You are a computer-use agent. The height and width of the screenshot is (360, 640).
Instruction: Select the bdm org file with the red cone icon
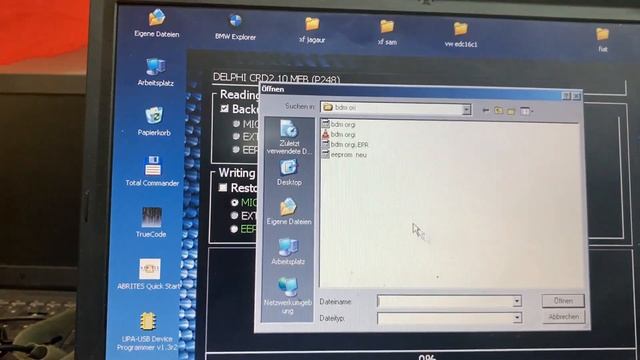[338, 134]
